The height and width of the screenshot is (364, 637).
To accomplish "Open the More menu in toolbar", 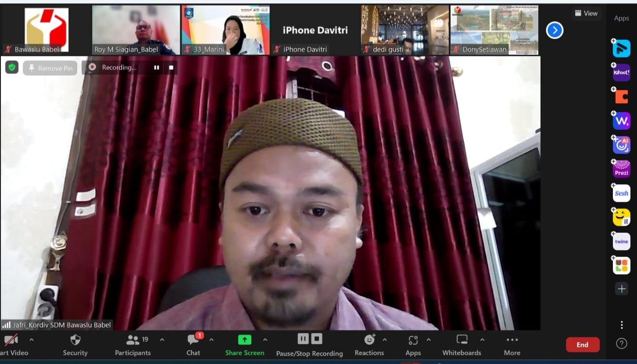I will (x=512, y=345).
